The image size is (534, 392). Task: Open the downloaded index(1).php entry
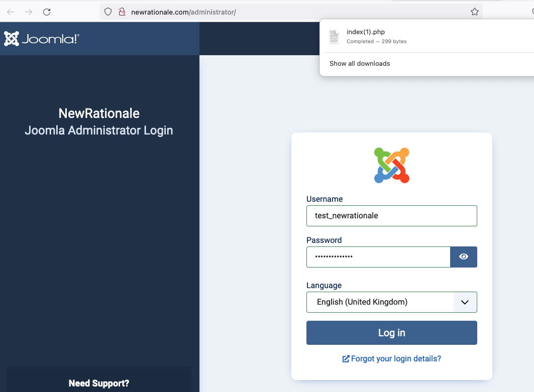tap(429, 37)
